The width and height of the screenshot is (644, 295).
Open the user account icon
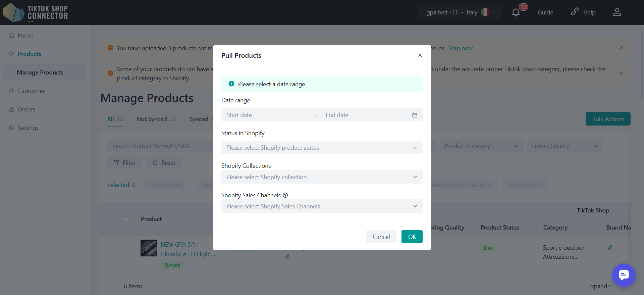tap(617, 12)
